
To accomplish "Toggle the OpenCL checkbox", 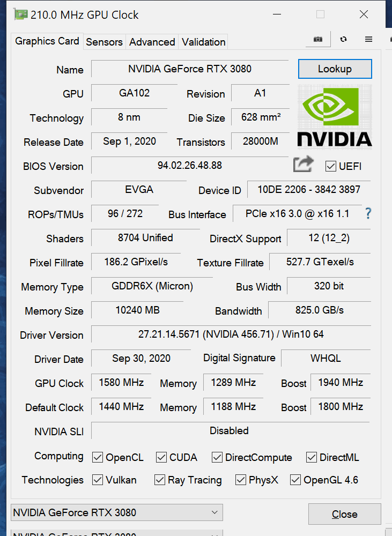I will [x=98, y=457].
